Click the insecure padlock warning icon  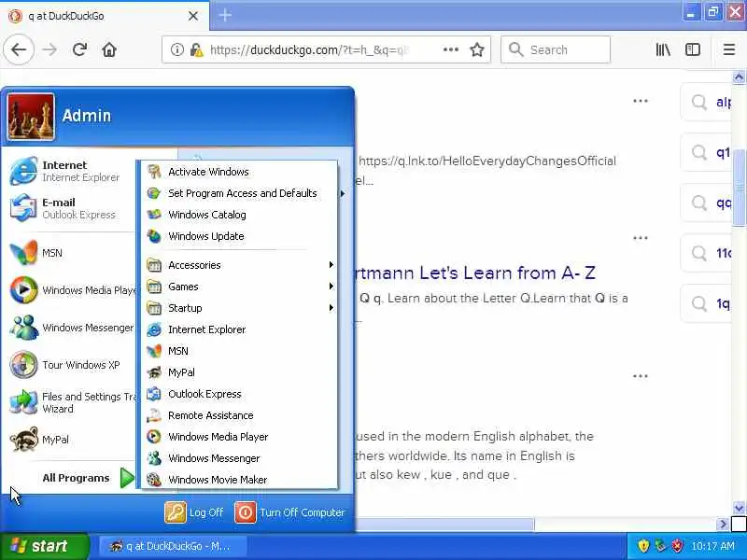[196, 49]
